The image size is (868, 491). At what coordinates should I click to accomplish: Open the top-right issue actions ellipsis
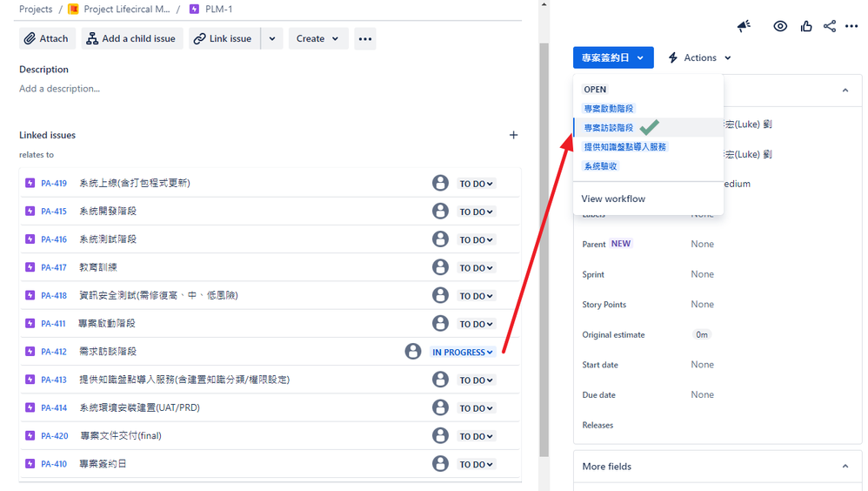click(851, 26)
